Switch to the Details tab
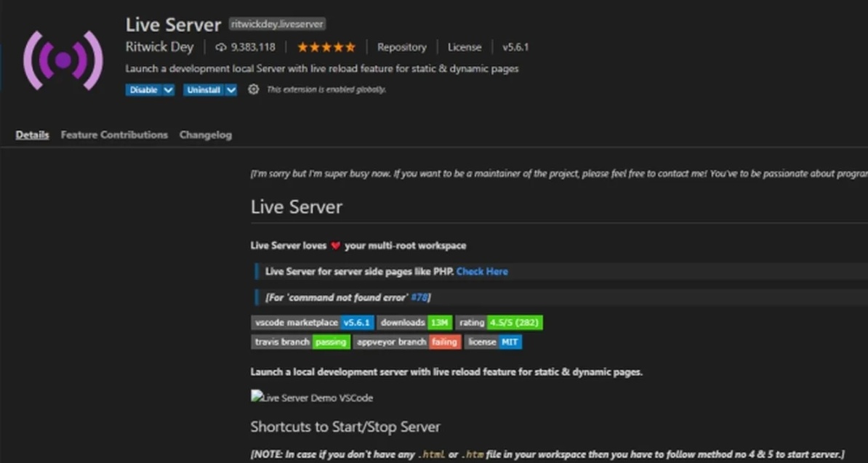868x463 pixels. pyautogui.click(x=32, y=135)
